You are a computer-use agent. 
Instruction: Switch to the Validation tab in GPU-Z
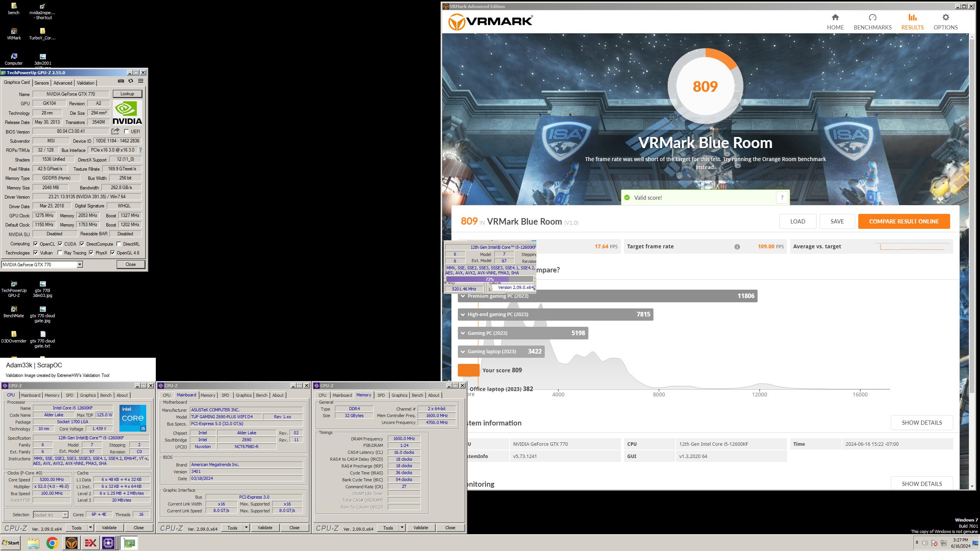[85, 83]
